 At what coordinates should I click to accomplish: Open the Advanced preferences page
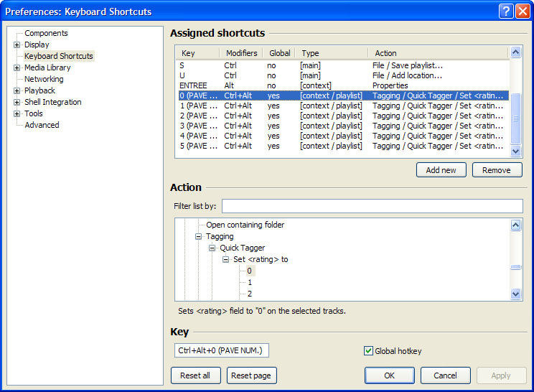pyautogui.click(x=42, y=125)
